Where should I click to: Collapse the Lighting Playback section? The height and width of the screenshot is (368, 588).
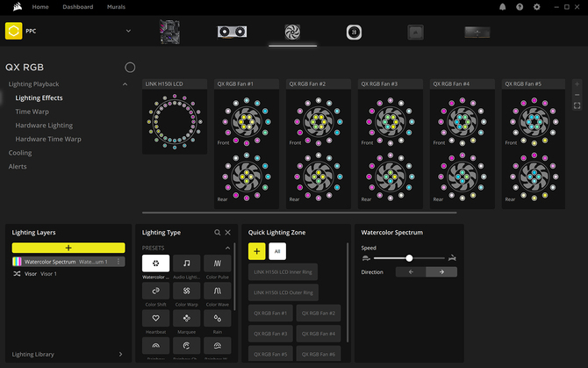[125, 84]
